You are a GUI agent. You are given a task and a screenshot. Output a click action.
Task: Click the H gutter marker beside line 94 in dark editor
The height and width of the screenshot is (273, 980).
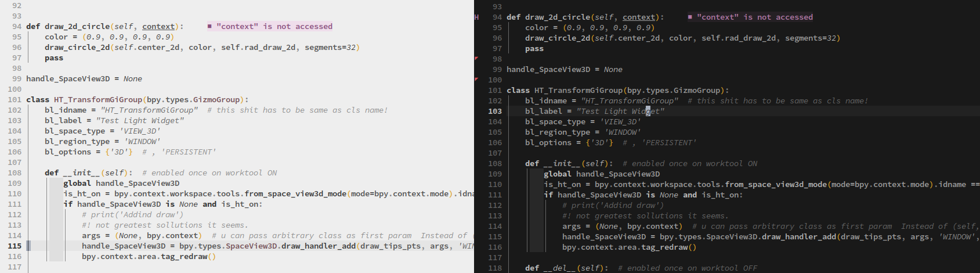[x=476, y=17]
